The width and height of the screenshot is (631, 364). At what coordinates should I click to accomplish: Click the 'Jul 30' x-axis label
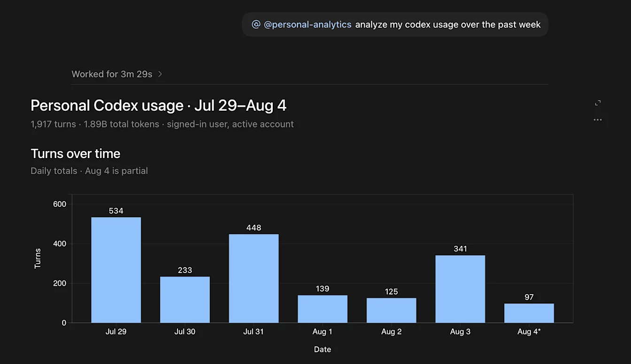185,332
